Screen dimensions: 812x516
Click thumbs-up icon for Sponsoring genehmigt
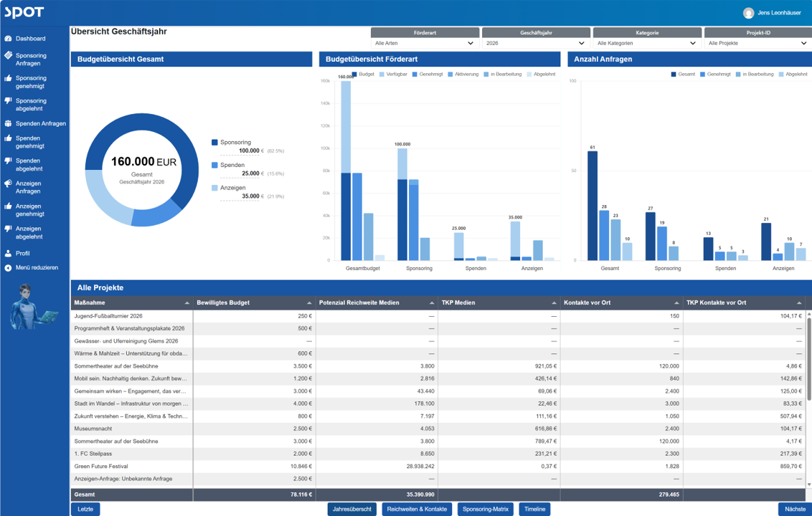(9, 78)
